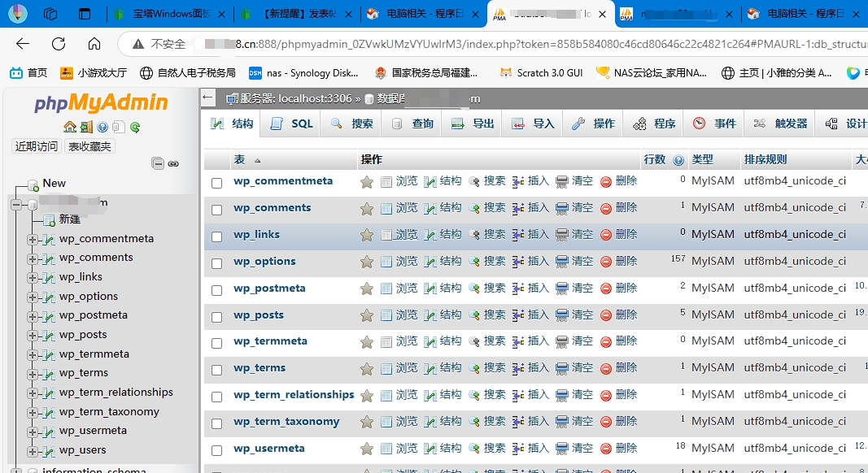
Task: Check the wp_comments checkbox
Action: (217, 210)
